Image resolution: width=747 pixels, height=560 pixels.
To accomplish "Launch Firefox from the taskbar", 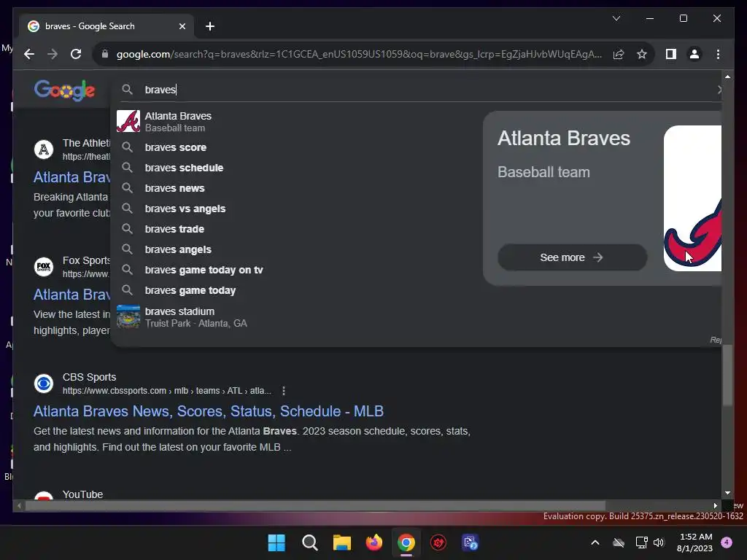I will [x=374, y=542].
